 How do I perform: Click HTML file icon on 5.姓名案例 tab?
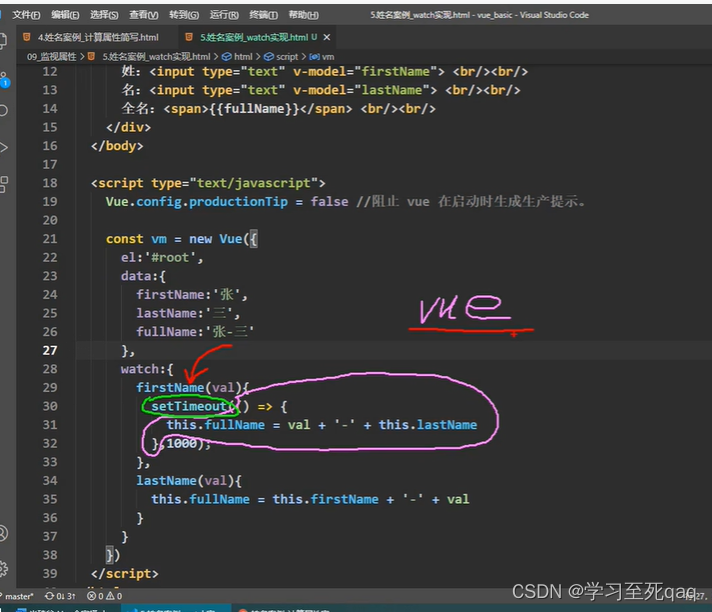189,37
